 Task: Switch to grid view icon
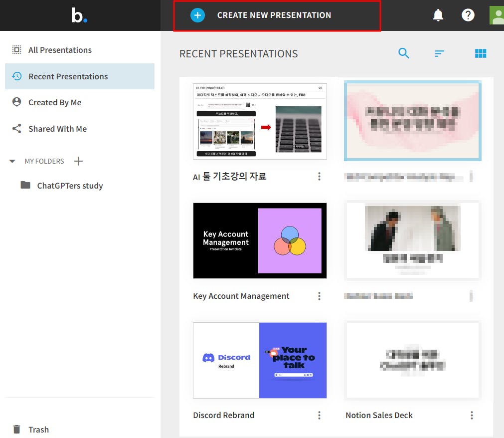(481, 53)
